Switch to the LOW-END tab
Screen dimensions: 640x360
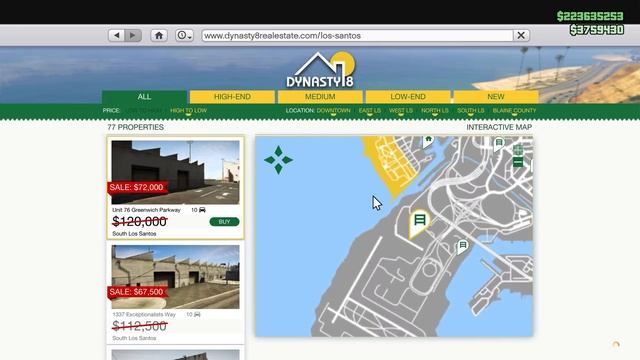click(408, 97)
